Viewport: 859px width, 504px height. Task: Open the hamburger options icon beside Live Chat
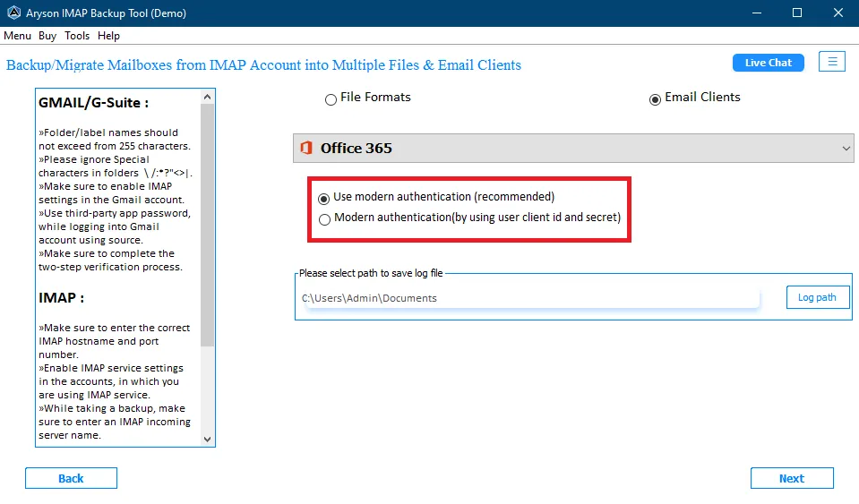pyautogui.click(x=832, y=62)
